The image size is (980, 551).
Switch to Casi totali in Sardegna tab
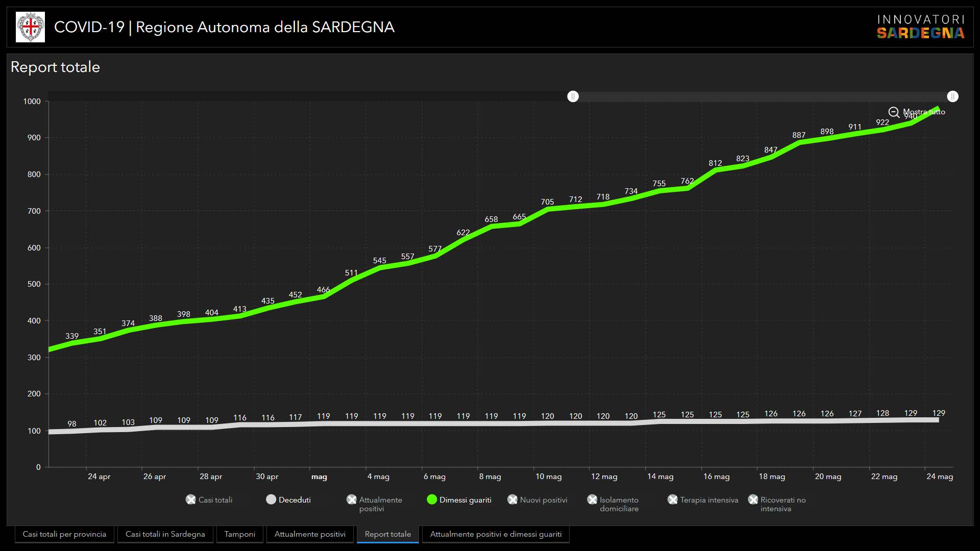click(x=165, y=534)
